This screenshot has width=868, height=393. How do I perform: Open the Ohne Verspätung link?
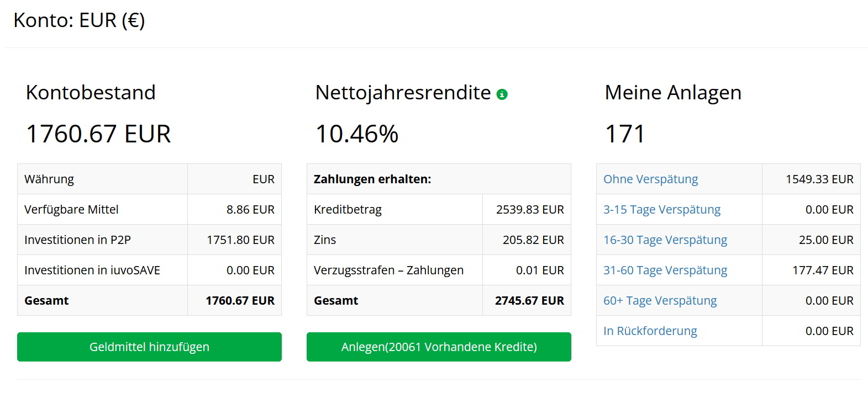point(650,179)
